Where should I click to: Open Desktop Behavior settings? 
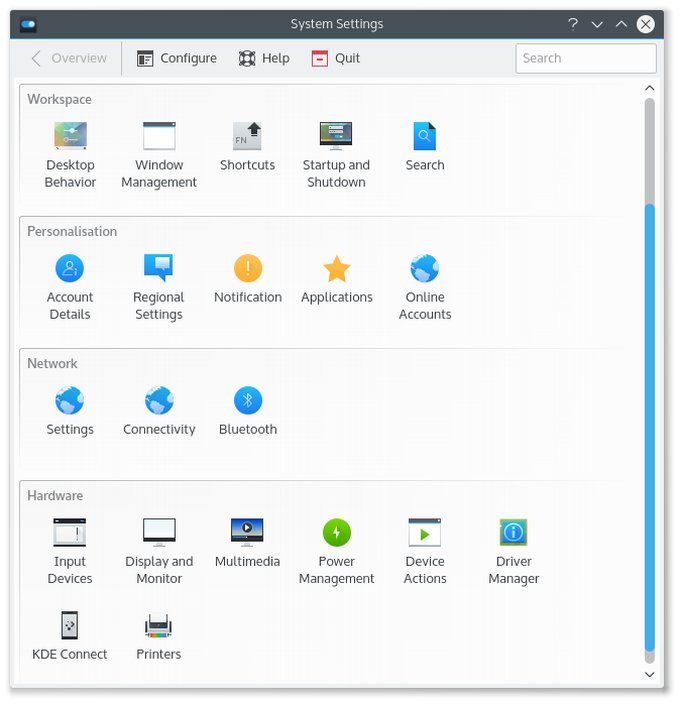click(x=70, y=137)
